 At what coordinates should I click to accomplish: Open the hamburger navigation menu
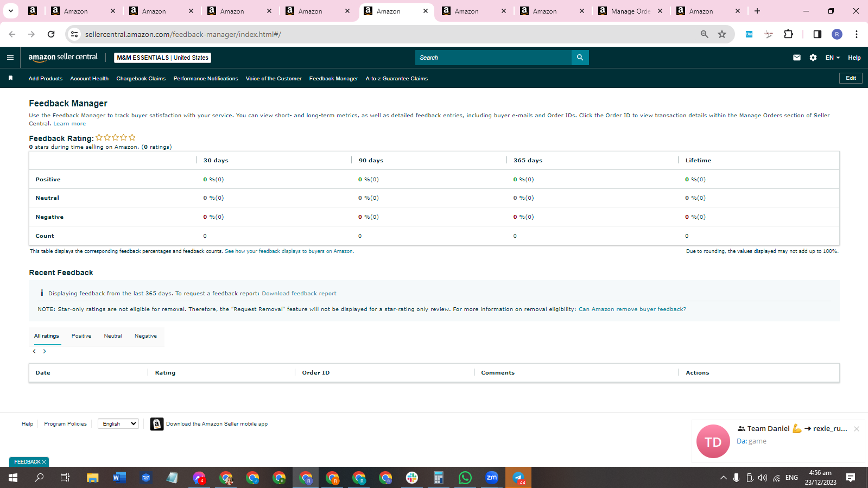tap(10, 58)
